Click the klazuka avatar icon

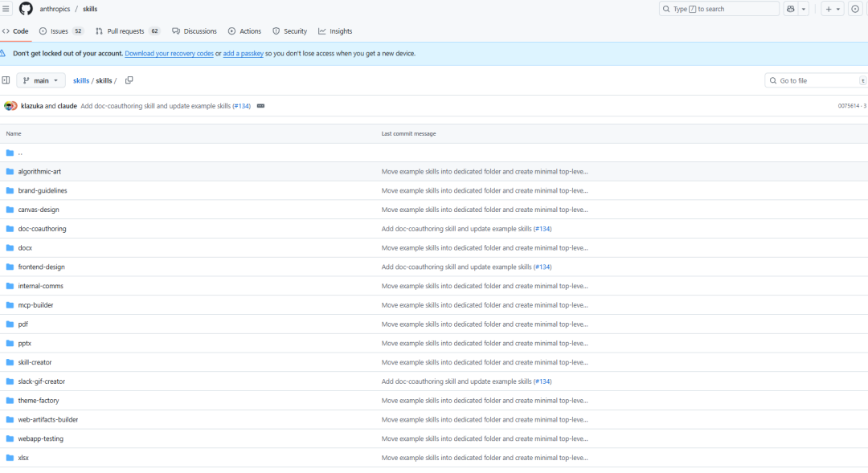[9, 106]
